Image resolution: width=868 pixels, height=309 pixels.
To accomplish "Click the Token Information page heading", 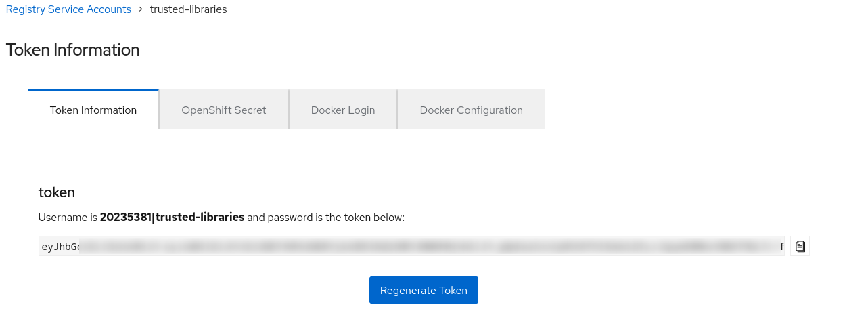I will tap(73, 50).
